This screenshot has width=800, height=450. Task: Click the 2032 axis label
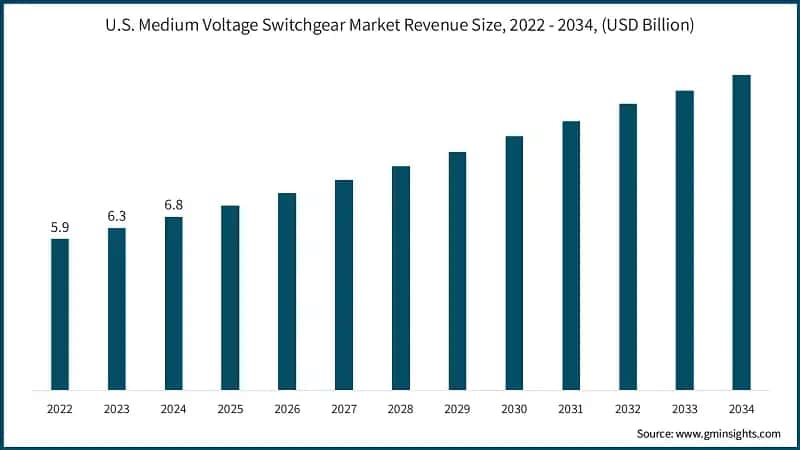(628, 409)
